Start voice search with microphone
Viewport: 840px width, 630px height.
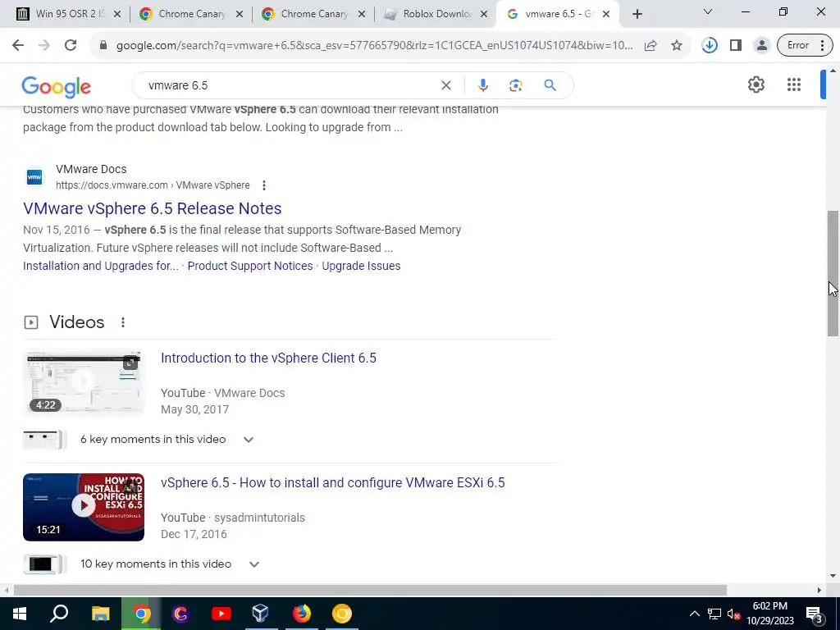pos(482,85)
